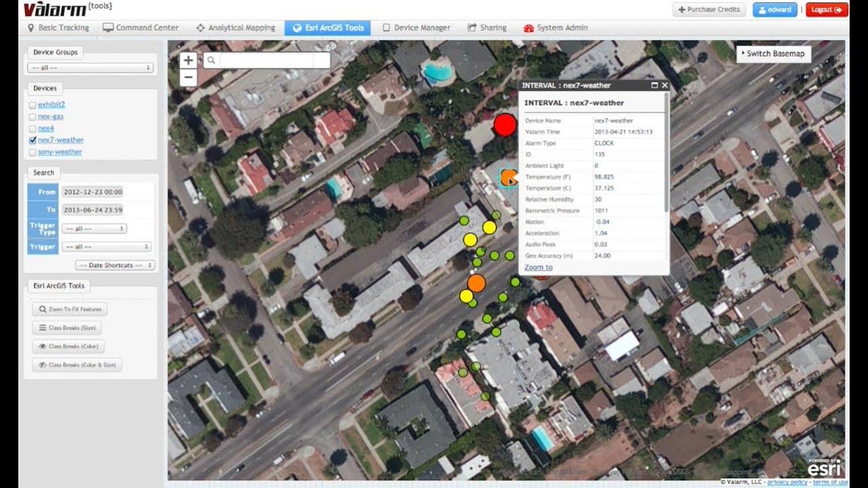Open the edward user account button

(774, 9)
